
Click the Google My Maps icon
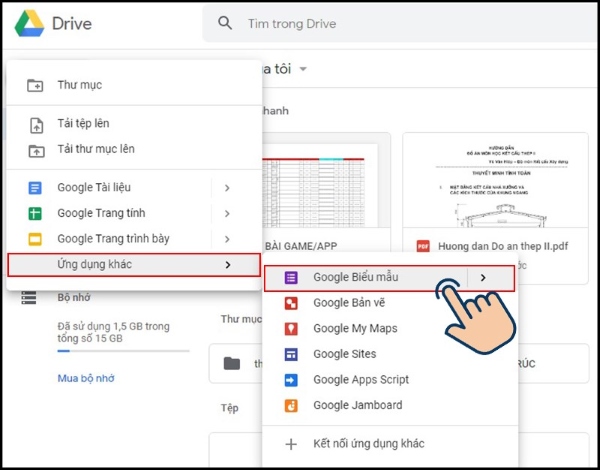(x=291, y=328)
